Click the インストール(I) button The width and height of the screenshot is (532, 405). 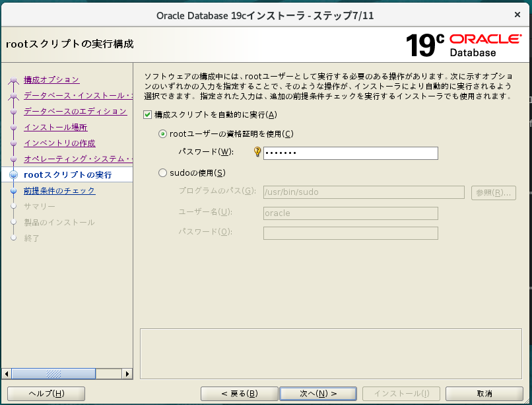(401, 394)
